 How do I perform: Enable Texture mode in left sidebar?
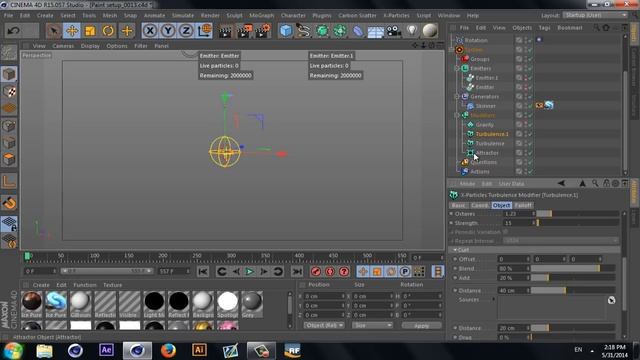tap(9, 91)
